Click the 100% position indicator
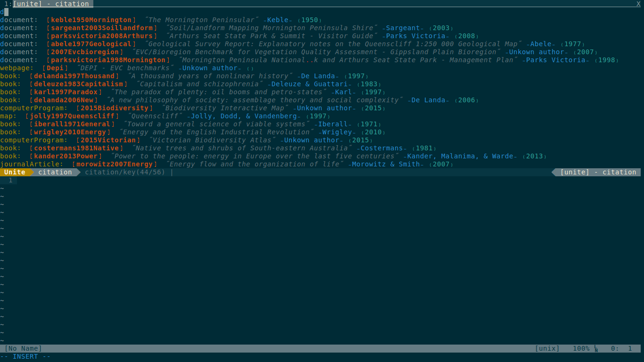 tap(581, 348)
